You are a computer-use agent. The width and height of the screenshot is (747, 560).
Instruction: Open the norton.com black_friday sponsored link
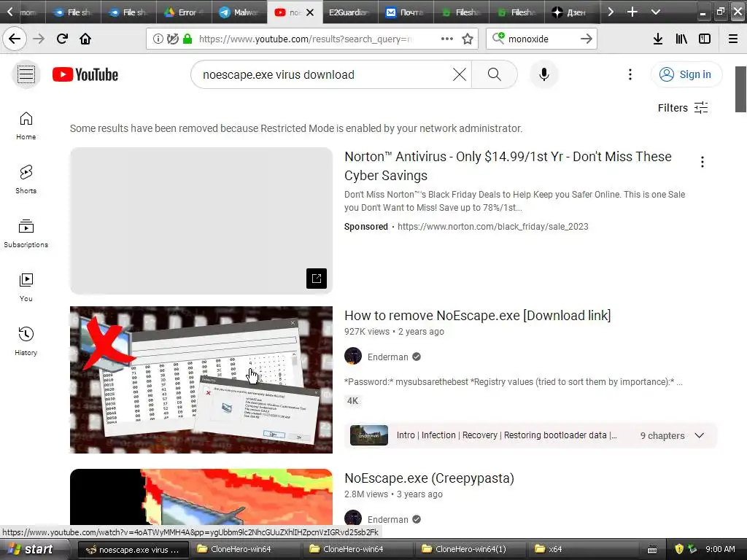[492, 227]
